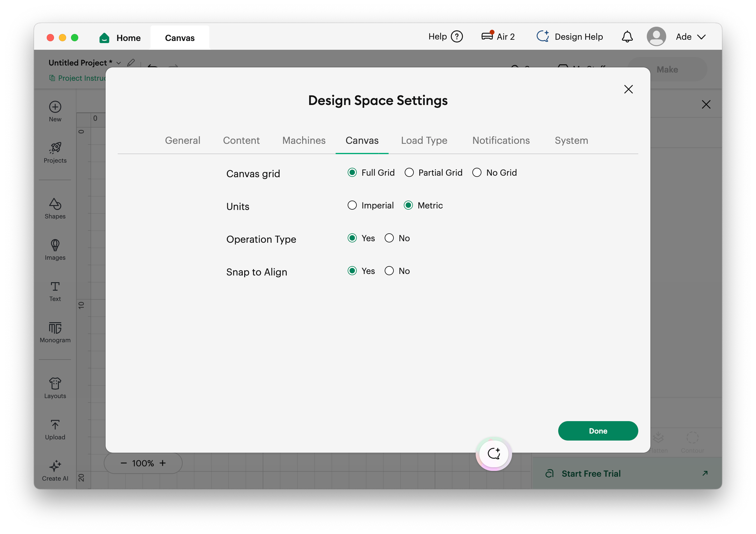Switch units to Imperial

click(x=352, y=205)
